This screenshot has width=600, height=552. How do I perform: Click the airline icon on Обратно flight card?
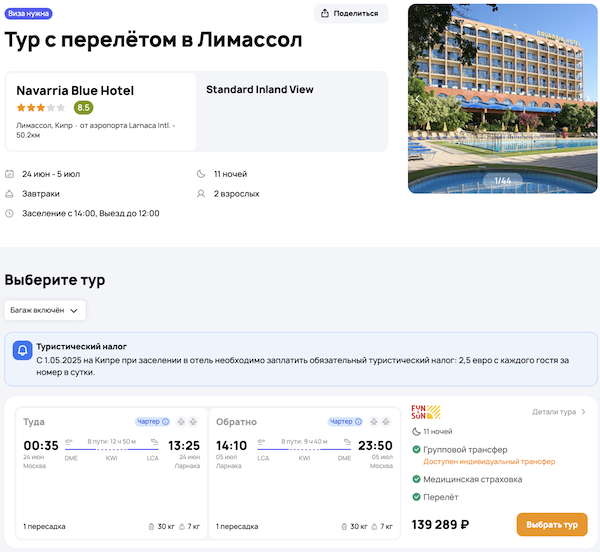375,422
